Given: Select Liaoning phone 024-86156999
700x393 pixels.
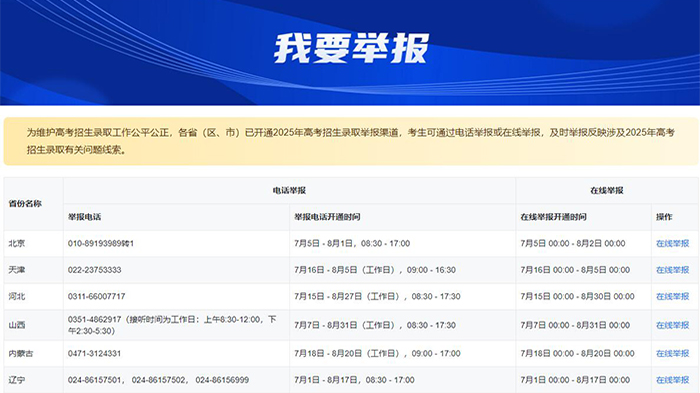Looking at the screenshot, I should (222, 380).
